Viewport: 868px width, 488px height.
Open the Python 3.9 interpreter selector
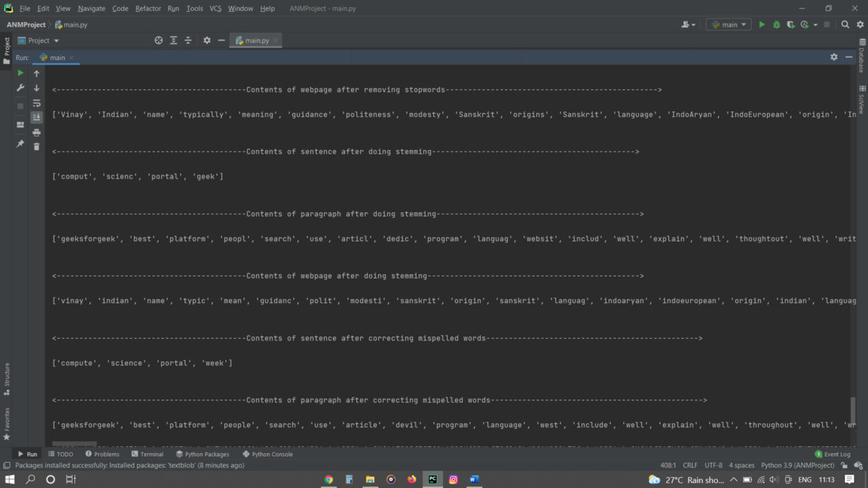click(797, 465)
